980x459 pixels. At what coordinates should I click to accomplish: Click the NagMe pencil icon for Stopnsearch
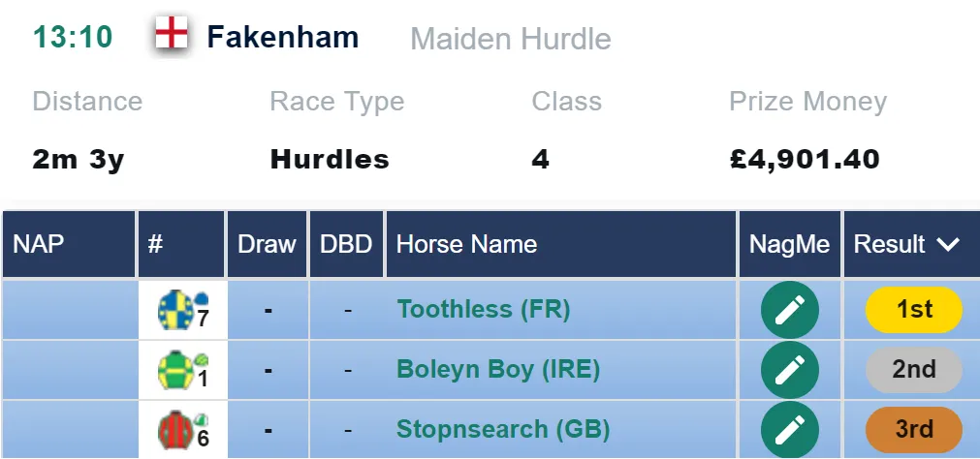[x=789, y=430]
